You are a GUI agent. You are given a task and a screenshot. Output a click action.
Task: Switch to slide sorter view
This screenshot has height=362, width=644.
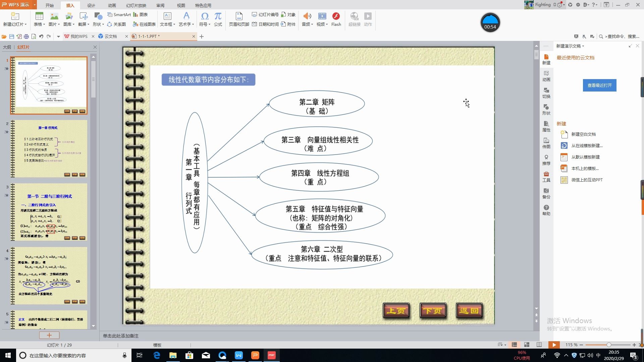click(527, 345)
